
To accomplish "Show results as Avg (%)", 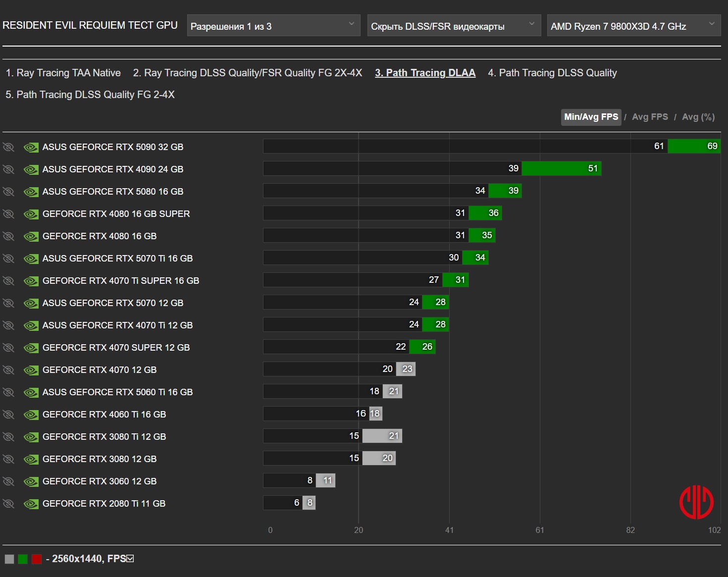I will tap(698, 117).
